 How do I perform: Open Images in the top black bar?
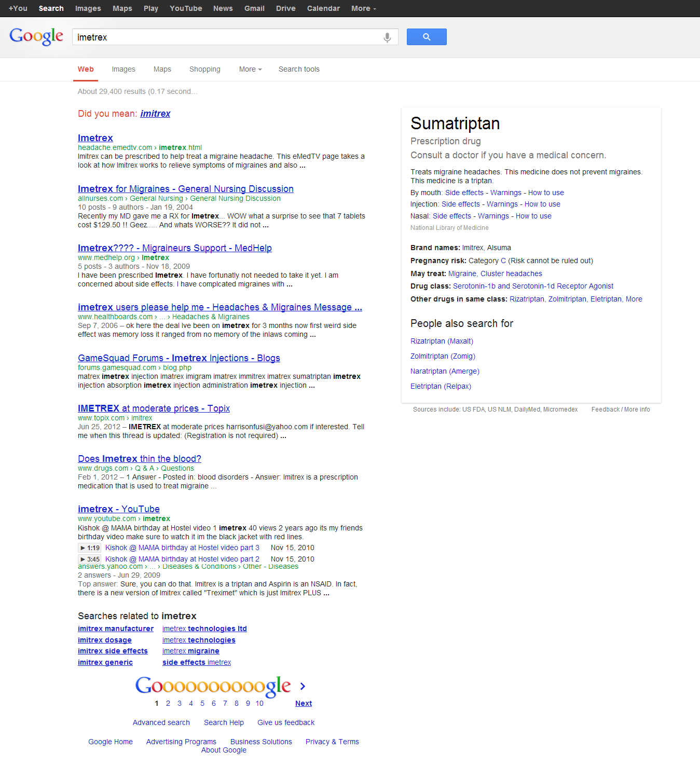(88, 8)
